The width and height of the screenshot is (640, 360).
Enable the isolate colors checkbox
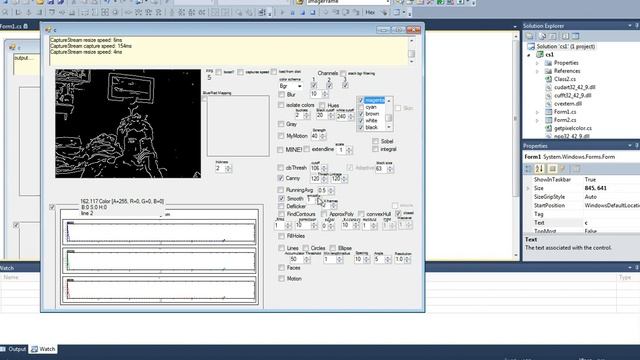click(x=281, y=105)
